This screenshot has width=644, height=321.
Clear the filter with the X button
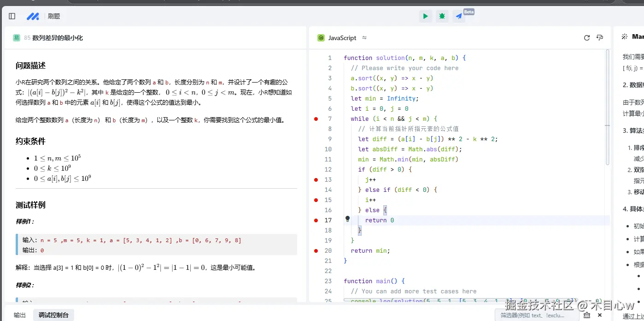599,315
